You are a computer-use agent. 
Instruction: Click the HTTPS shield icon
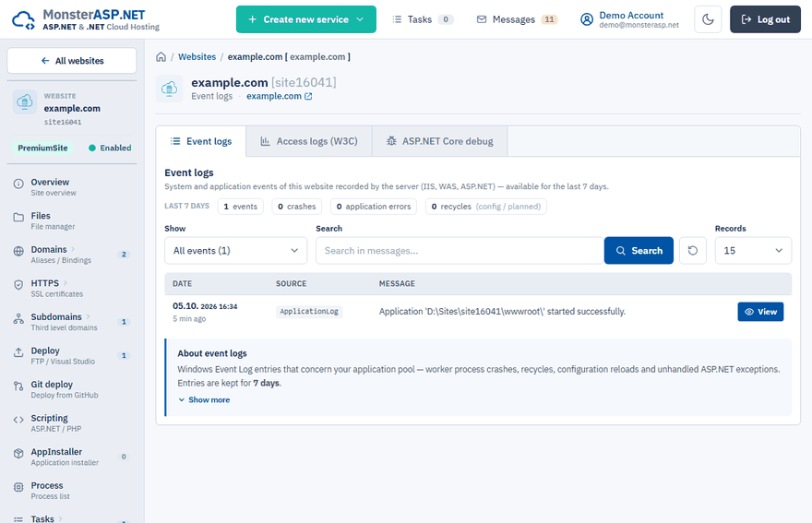pos(18,285)
